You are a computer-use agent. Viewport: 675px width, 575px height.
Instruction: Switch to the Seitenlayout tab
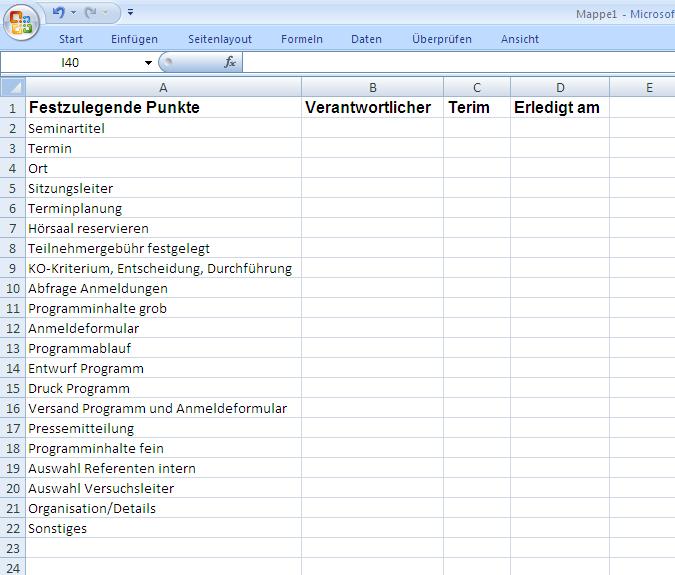pyautogui.click(x=220, y=39)
